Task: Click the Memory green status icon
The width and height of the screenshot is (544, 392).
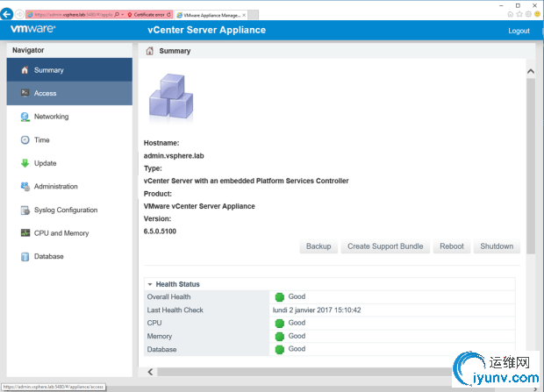Action: click(x=279, y=337)
